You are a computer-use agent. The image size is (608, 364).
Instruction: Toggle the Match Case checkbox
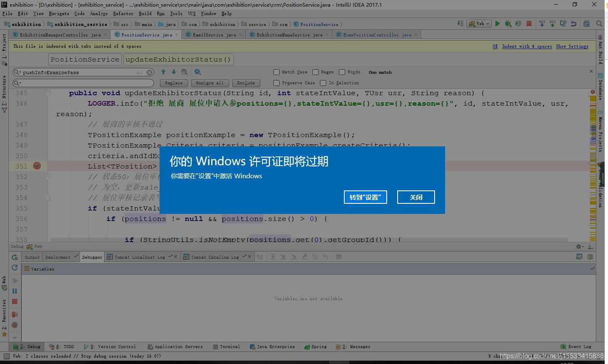[x=276, y=72]
